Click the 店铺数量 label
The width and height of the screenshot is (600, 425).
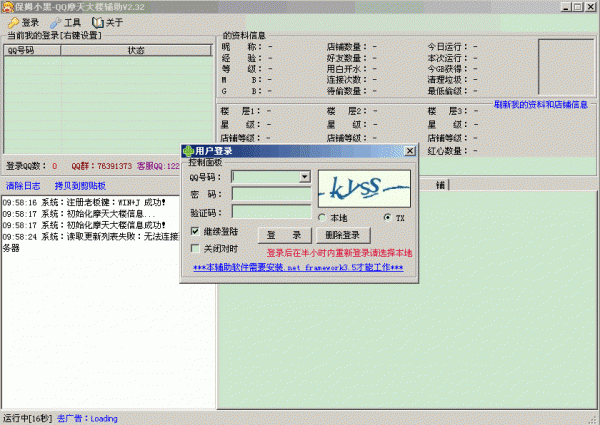pyautogui.click(x=346, y=47)
